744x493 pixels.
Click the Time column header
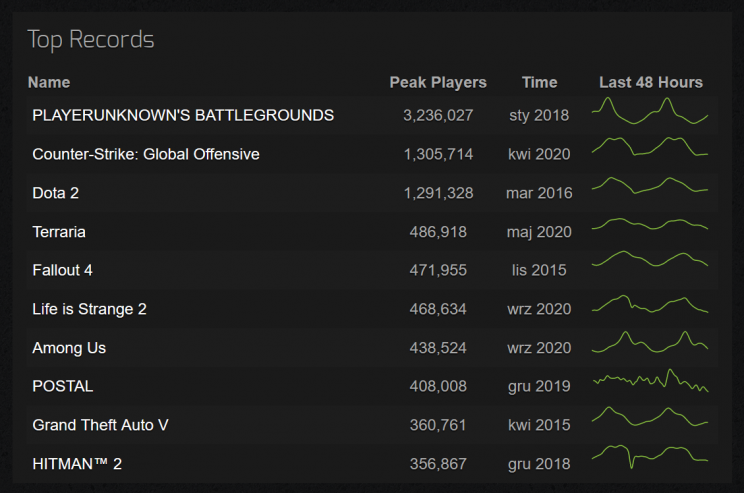pyautogui.click(x=539, y=82)
